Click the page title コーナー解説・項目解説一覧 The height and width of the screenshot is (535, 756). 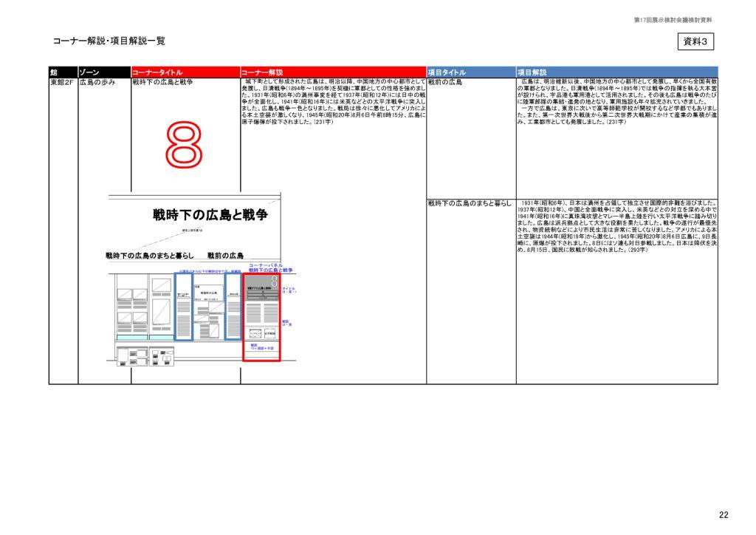click(x=109, y=42)
